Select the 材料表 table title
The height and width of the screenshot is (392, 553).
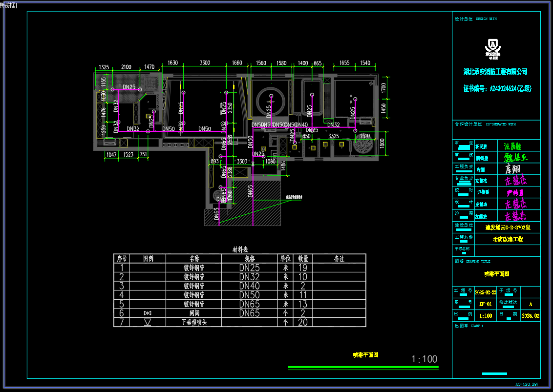[240, 249]
